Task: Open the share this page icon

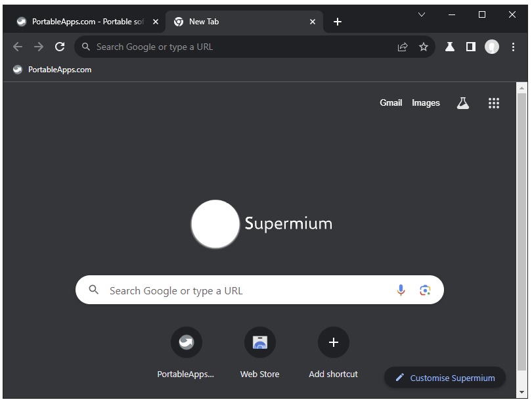Action: (x=403, y=47)
